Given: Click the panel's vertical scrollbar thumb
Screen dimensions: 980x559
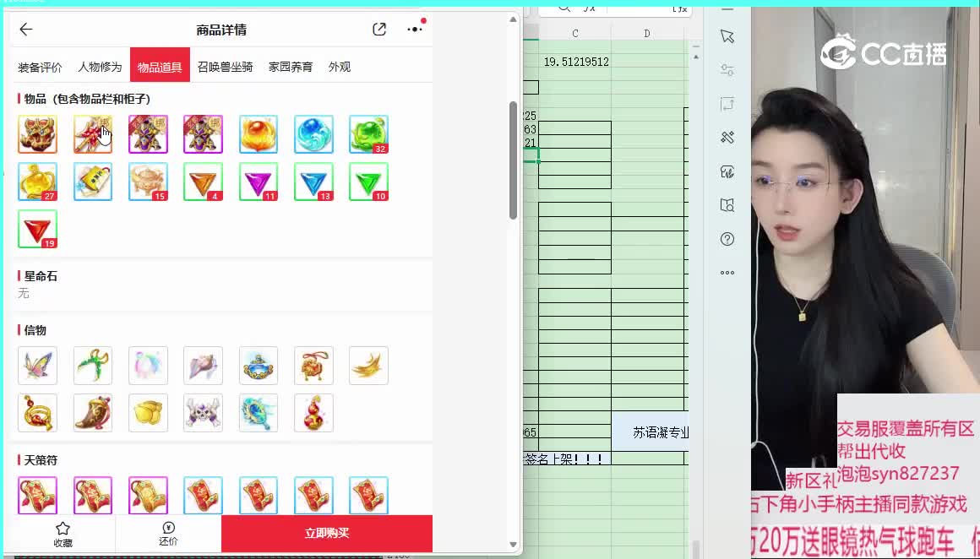Looking at the screenshot, I should click(x=513, y=160).
